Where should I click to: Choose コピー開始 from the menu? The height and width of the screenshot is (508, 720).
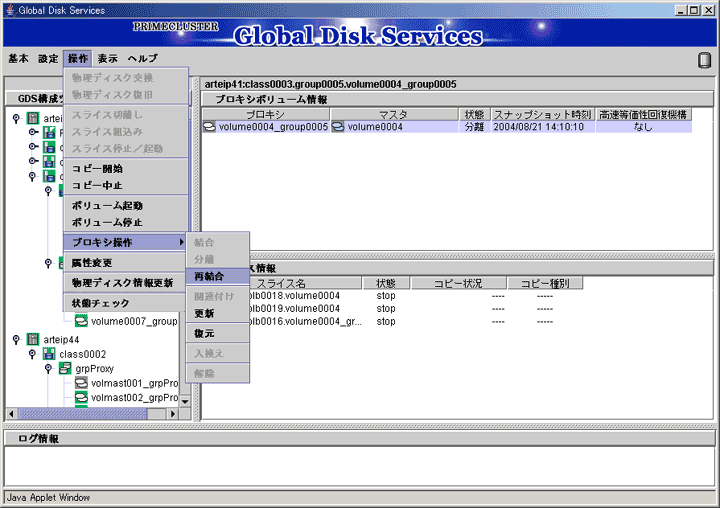(126, 169)
